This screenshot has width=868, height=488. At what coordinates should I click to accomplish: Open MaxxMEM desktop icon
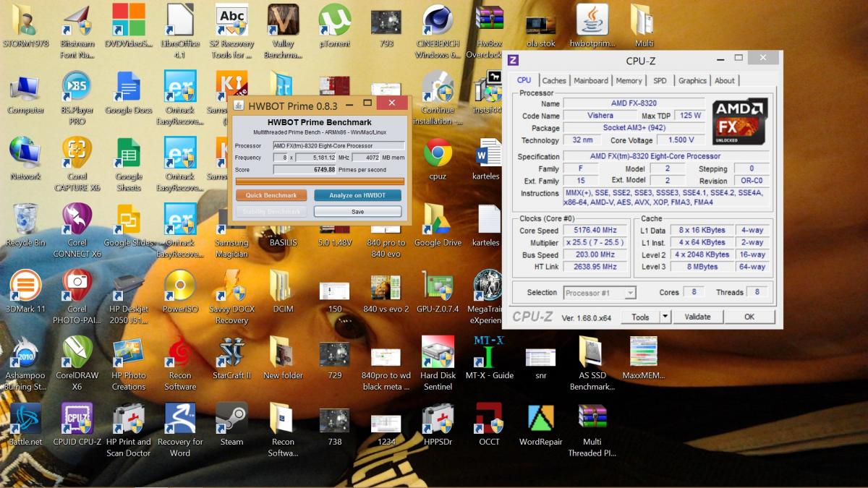[644, 358]
